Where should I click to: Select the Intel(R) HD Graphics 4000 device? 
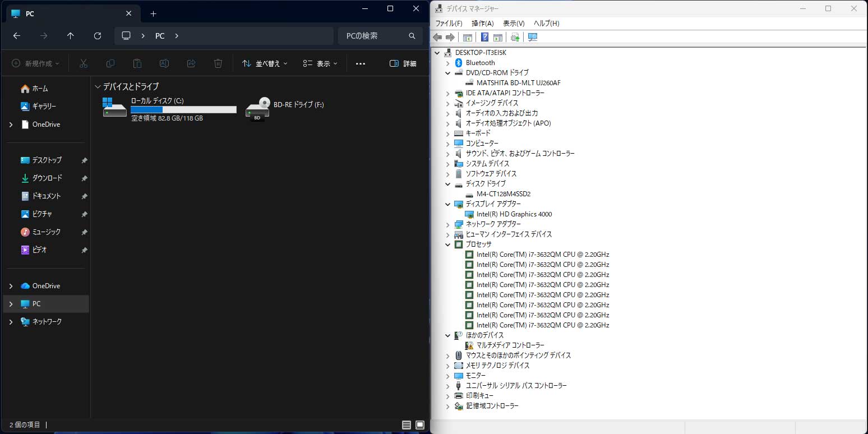pos(514,214)
